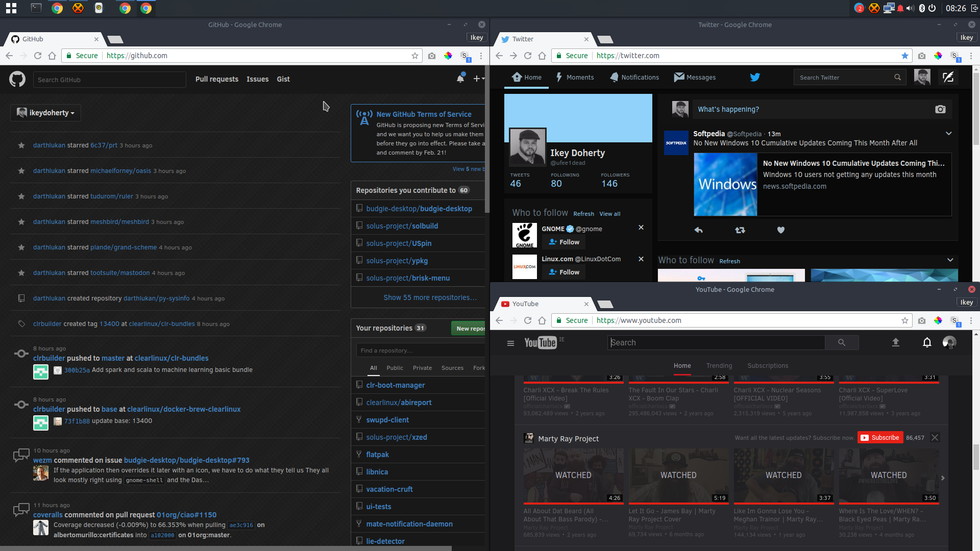The height and width of the screenshot is (551, 980).
Task: Switch to YouTube Trending tab
Action: (x=719, y=366)
